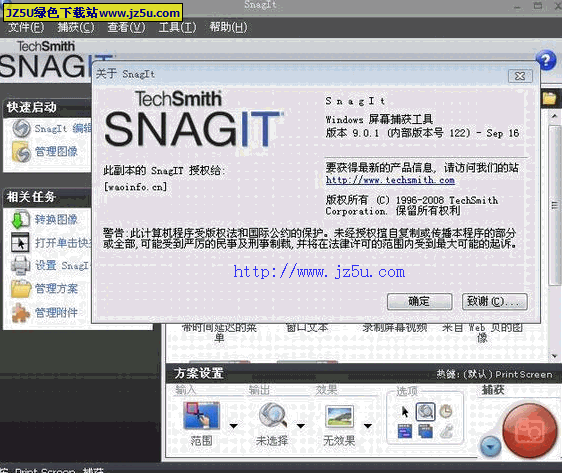Click the green arrow 转换图像 icon
This screenshot has height=473, width=562.
point(20,220)
